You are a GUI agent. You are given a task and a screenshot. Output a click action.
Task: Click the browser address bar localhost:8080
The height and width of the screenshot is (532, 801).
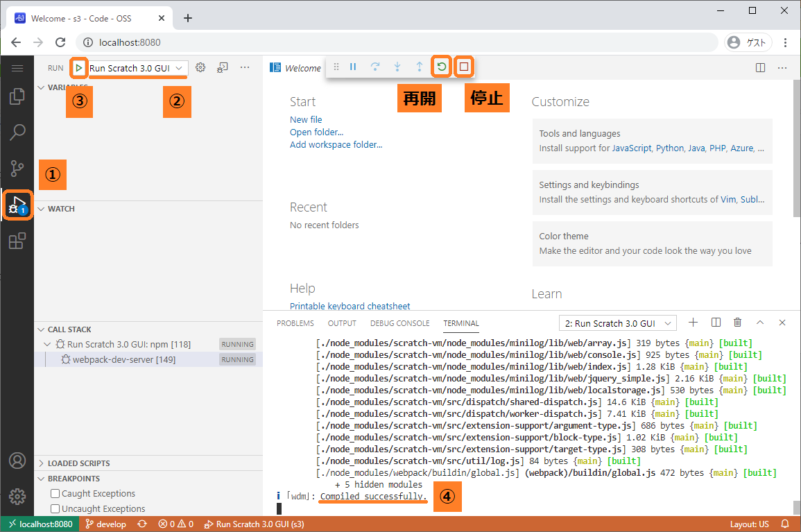pos(397,42)
